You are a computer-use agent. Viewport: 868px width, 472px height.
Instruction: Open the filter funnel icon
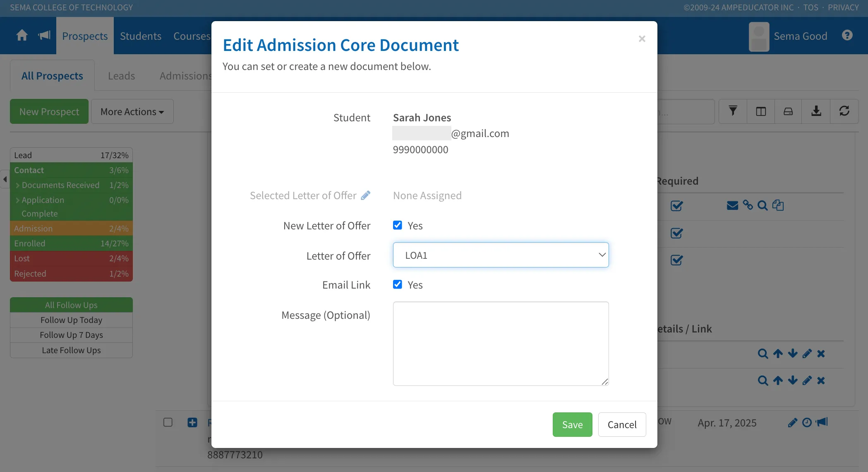(x=733, y=111)
